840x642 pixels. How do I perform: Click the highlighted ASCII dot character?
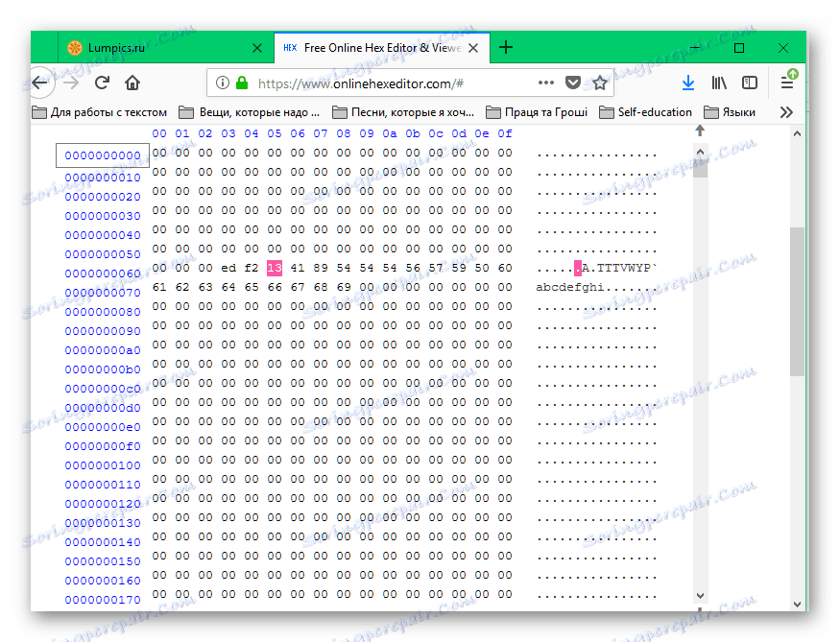pos(578,268)
